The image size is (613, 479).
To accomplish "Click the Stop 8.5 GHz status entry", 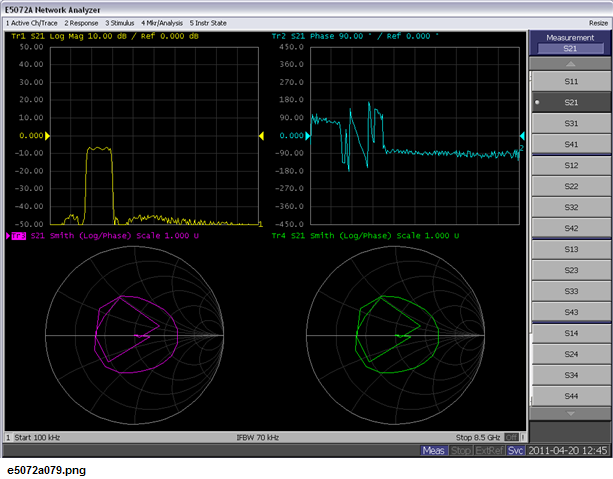I will point(478,438).
